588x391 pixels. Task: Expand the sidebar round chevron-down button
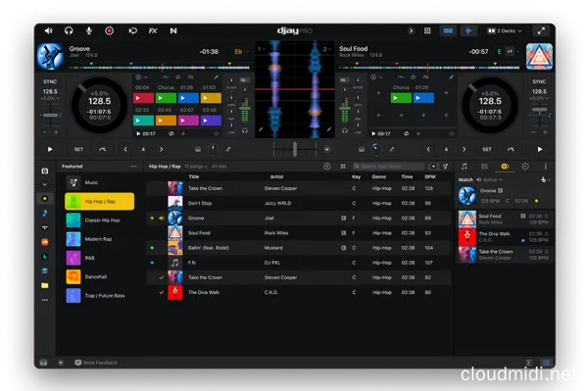(45, 184)
